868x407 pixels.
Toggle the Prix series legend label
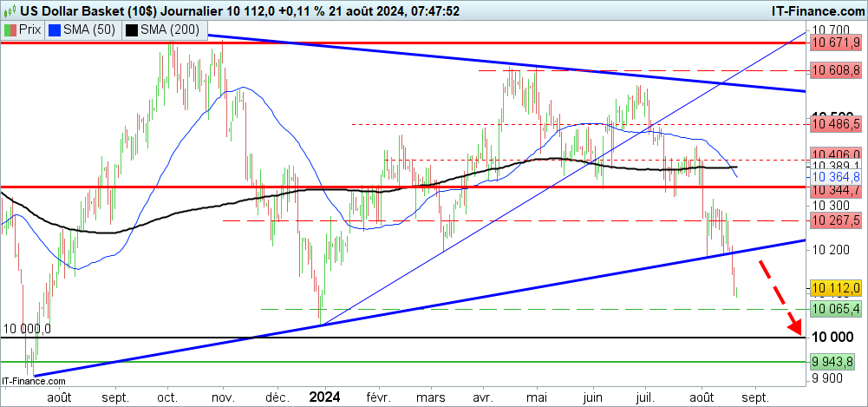(x=31, y=30)
